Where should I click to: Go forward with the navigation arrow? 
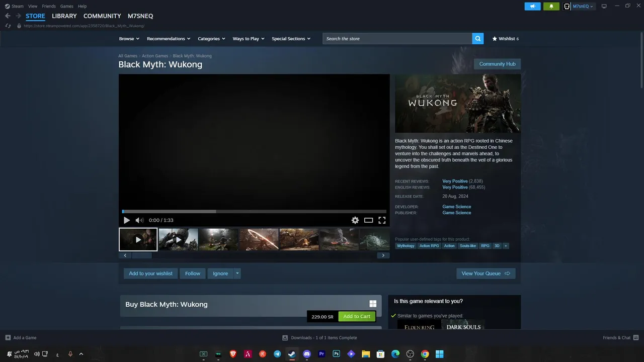(x=18, y=16)
